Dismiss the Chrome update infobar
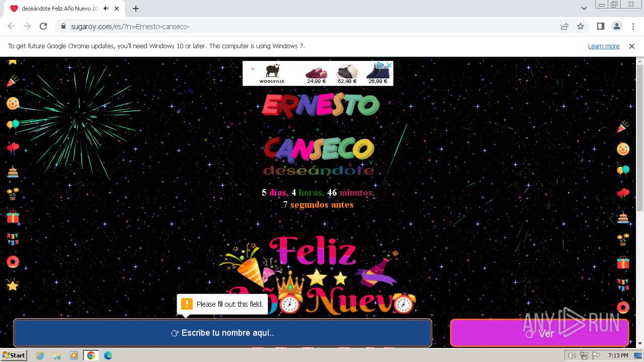 (x=632, y=46)
